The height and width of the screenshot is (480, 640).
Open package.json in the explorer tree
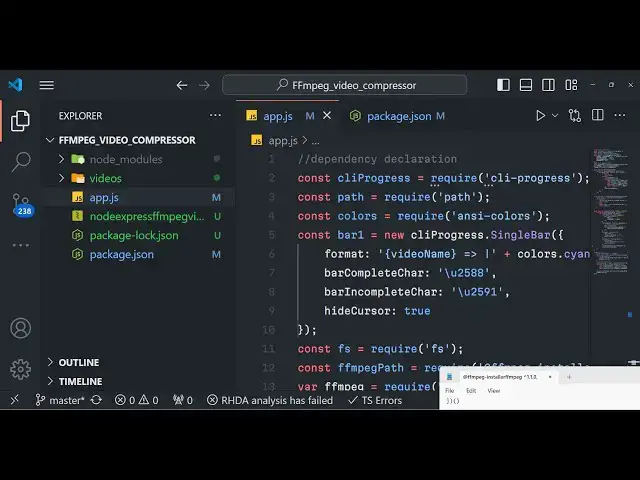click(x=139, y=255)
